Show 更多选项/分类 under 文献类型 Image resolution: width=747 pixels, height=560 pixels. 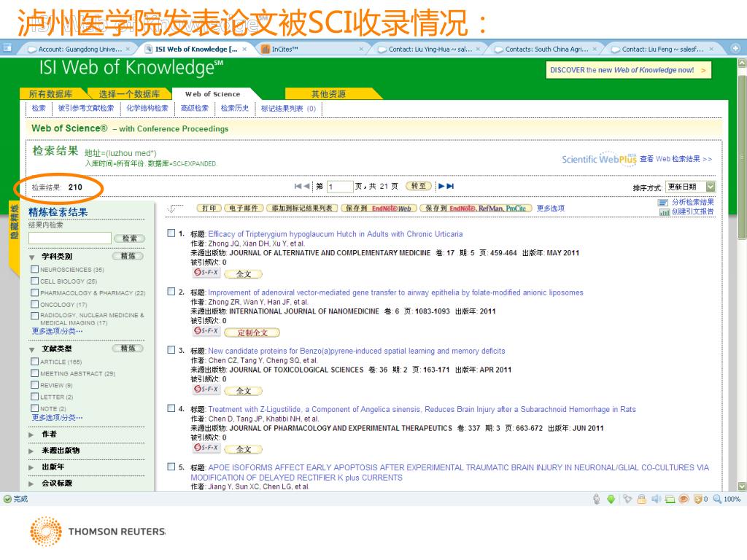57,418
